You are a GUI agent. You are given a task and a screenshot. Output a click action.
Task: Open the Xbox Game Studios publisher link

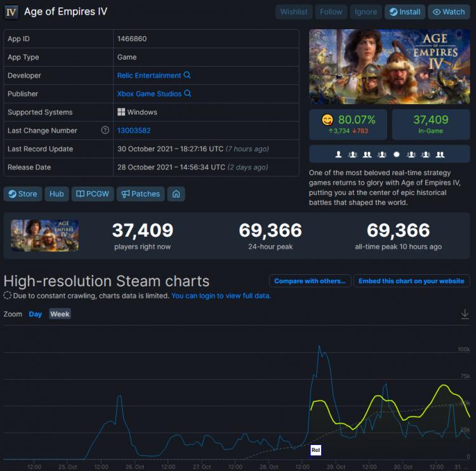point(149,94)
